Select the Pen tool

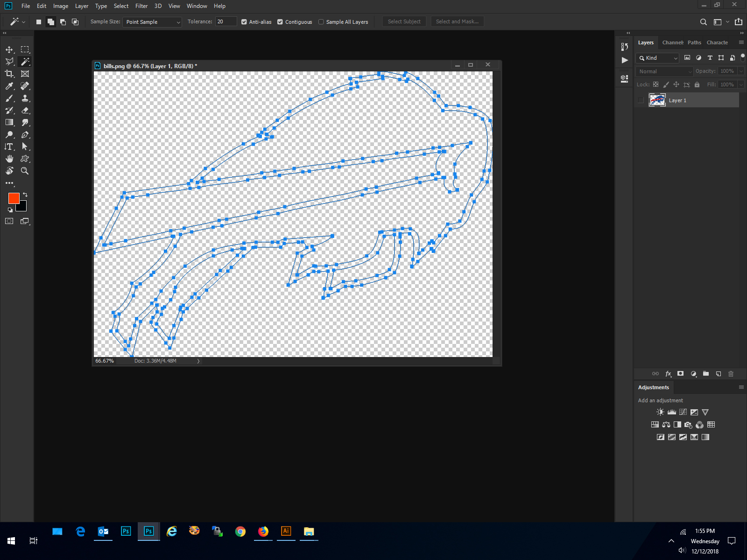pyautogui.click(x=25, y=134)
